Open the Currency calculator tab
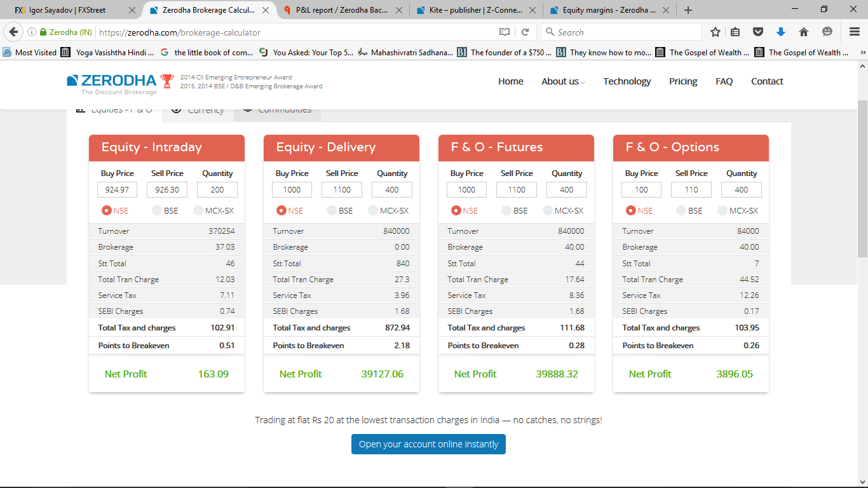The width and height of the screenshot is (868, 488). coord(198,112)
